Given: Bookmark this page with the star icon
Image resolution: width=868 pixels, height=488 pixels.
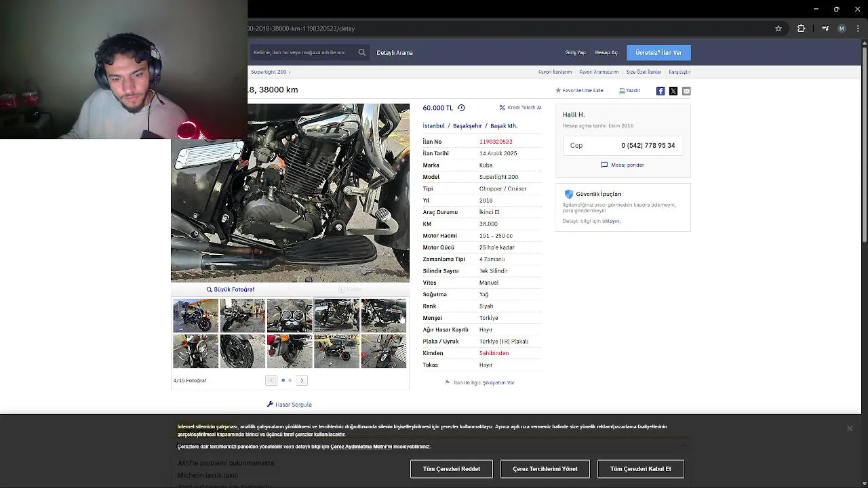Looking at the screenshot, I should click(x=778, y=28).
